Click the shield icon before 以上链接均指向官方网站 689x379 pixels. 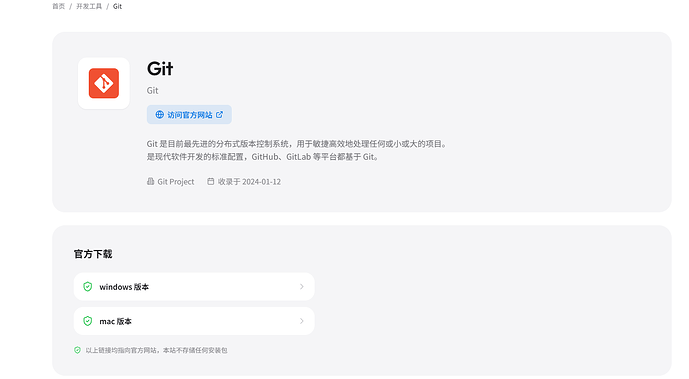tap(77, 350)
